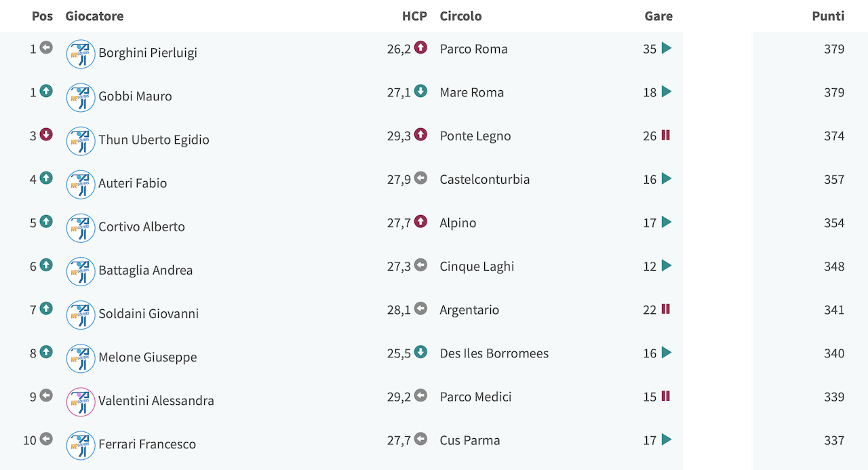This screenshot has width=868, height=470.
Task: Click the red up HCP arrow next to 26,2
Action: 420,47
